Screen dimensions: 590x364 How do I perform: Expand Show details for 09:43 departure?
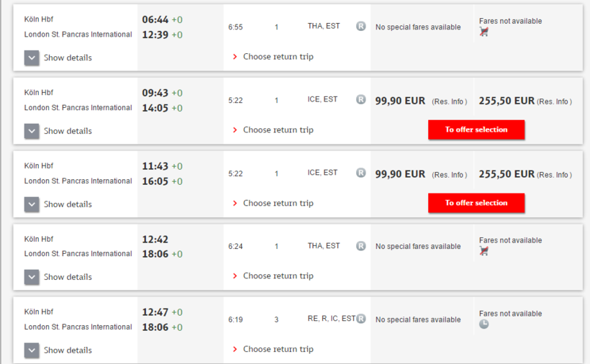(x=32, y=131)
